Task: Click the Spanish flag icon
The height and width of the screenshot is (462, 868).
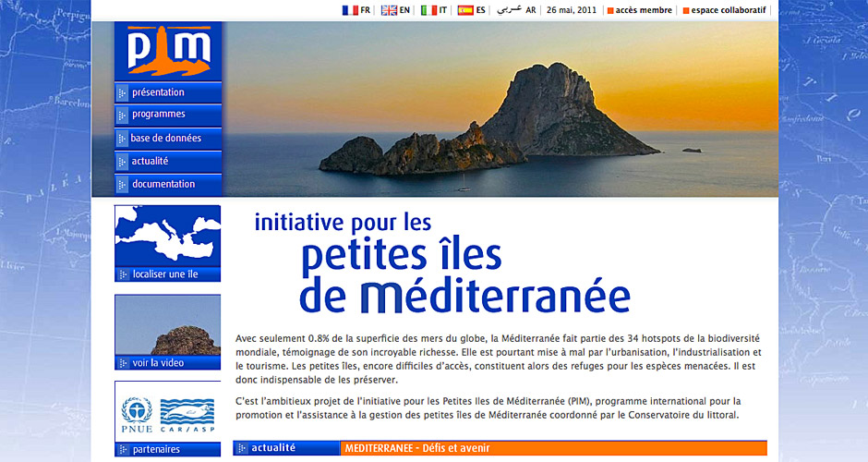Action: [x=465, y=10]
